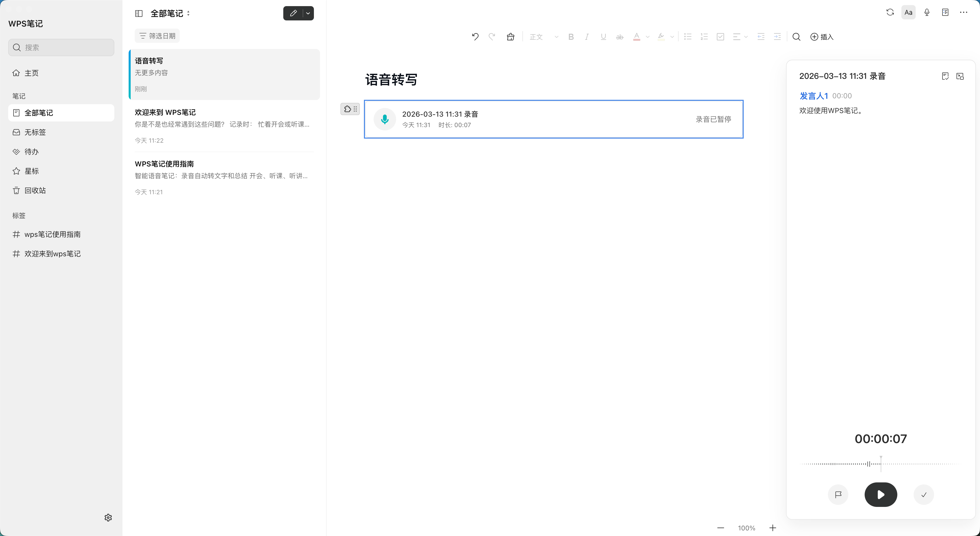This screenshot has width=980, height=536.
Task: Click the teal microphone on recording card
Action: point(385,119)
